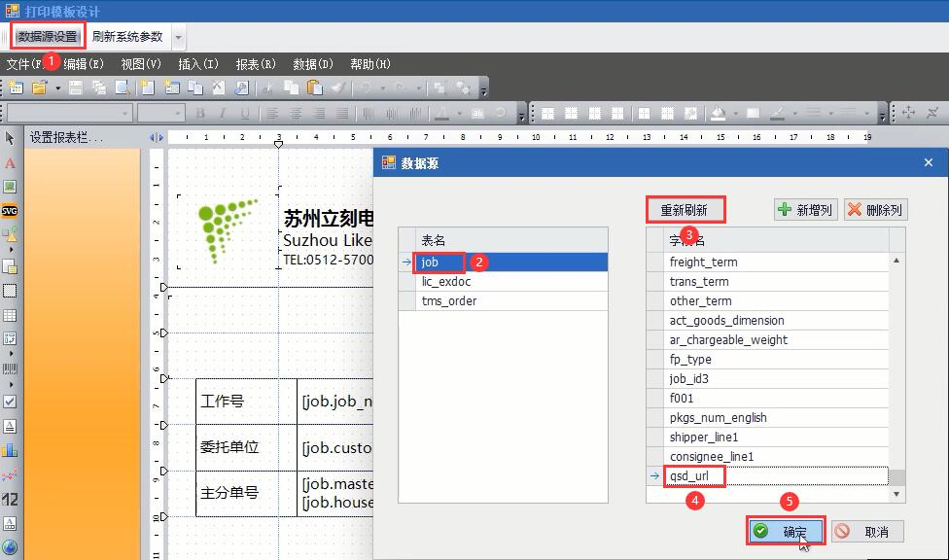Select the qsd_url field row
This screenshot has width=949, height=560.
[767, 475]
